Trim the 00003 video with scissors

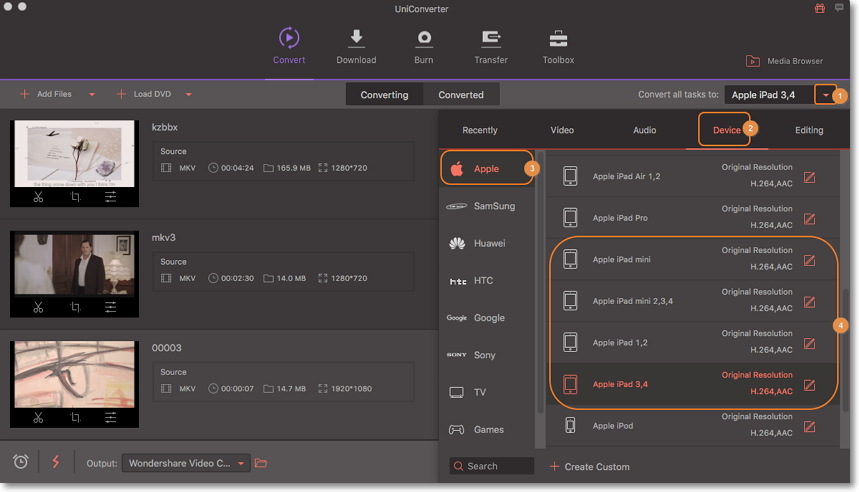click(x=38, y=418)
